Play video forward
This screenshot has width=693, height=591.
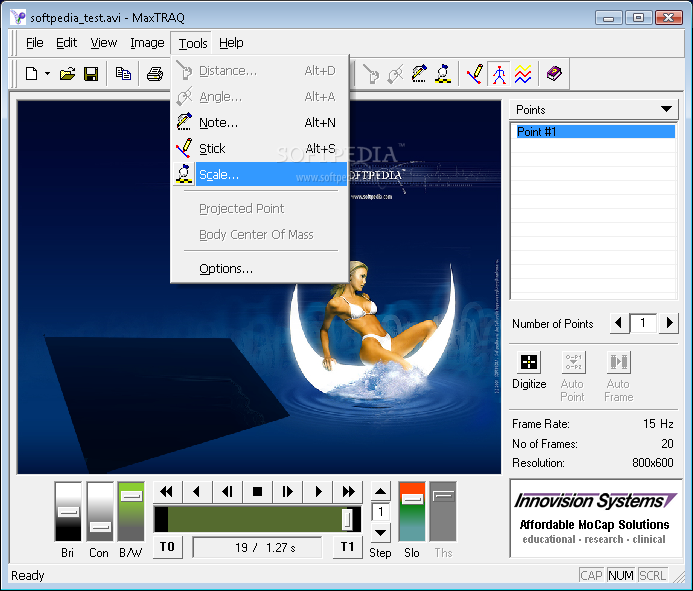[317, 492]
